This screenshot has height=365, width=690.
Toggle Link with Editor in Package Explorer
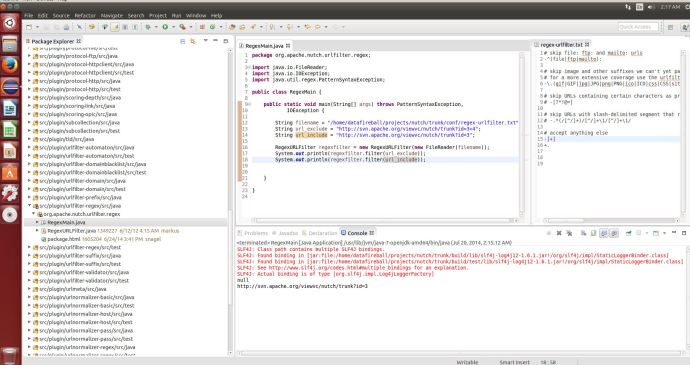pyautogui.click(x=193, y=41)
